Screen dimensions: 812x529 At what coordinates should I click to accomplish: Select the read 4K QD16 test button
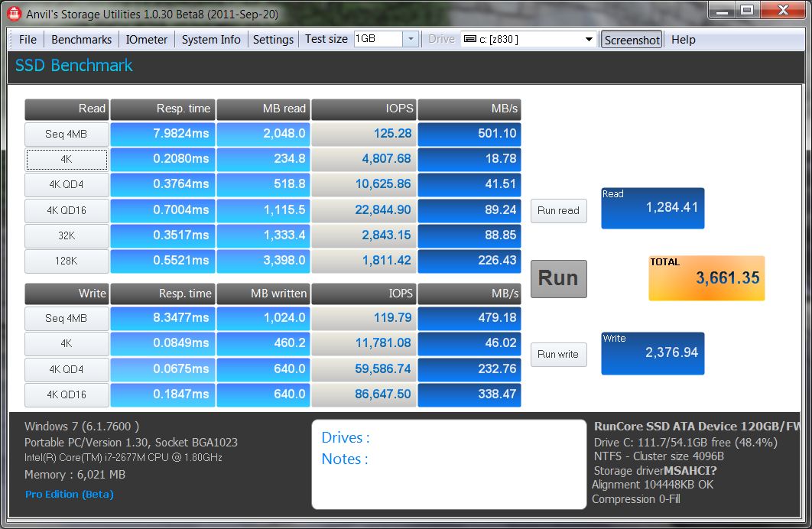[66, 210]
